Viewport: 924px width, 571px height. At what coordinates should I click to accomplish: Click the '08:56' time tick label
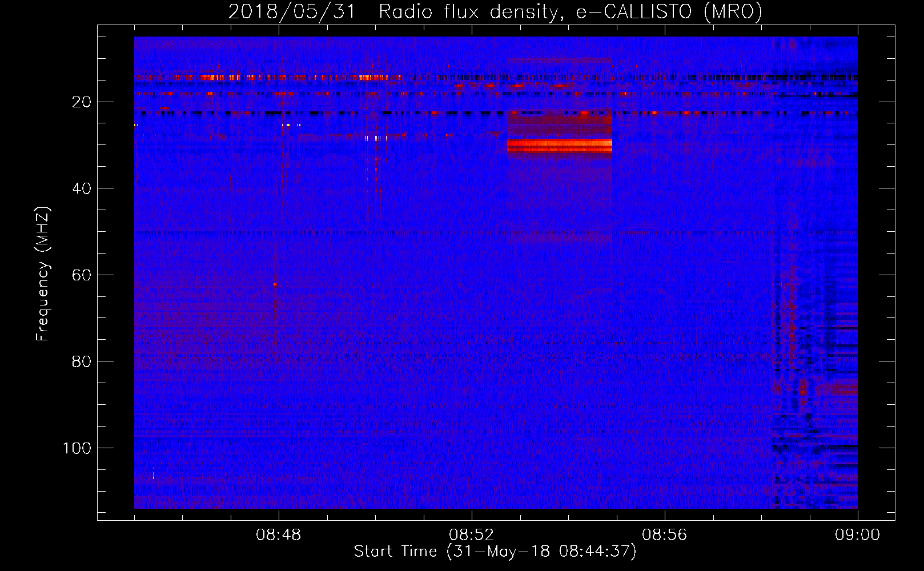[x=665, y=535]
